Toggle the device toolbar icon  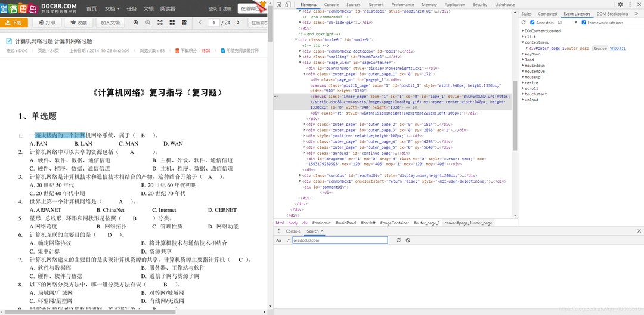(287, 5)
